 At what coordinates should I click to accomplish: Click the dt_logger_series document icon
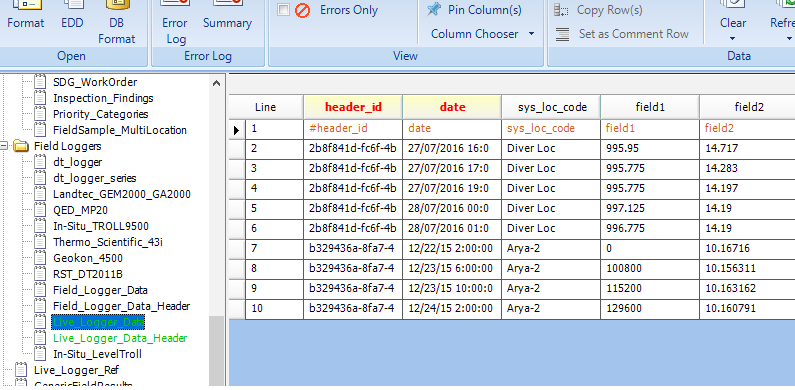[x=41, y=178]
